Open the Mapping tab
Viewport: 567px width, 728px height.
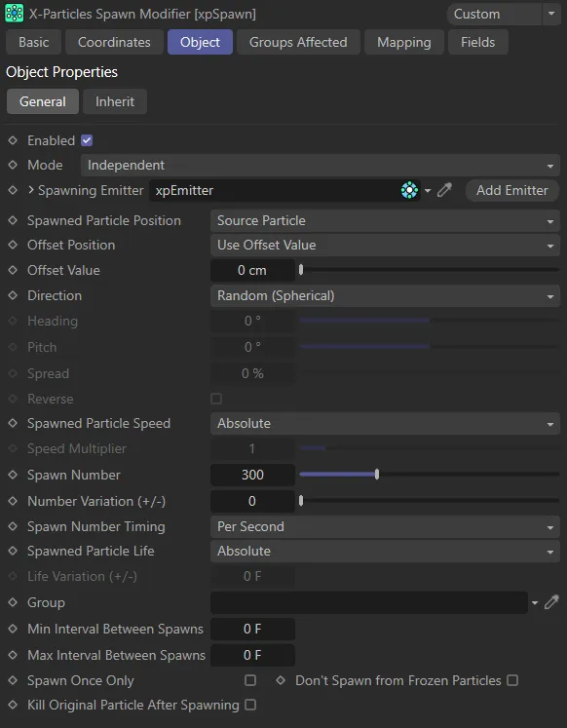click(x=403, y=42)
